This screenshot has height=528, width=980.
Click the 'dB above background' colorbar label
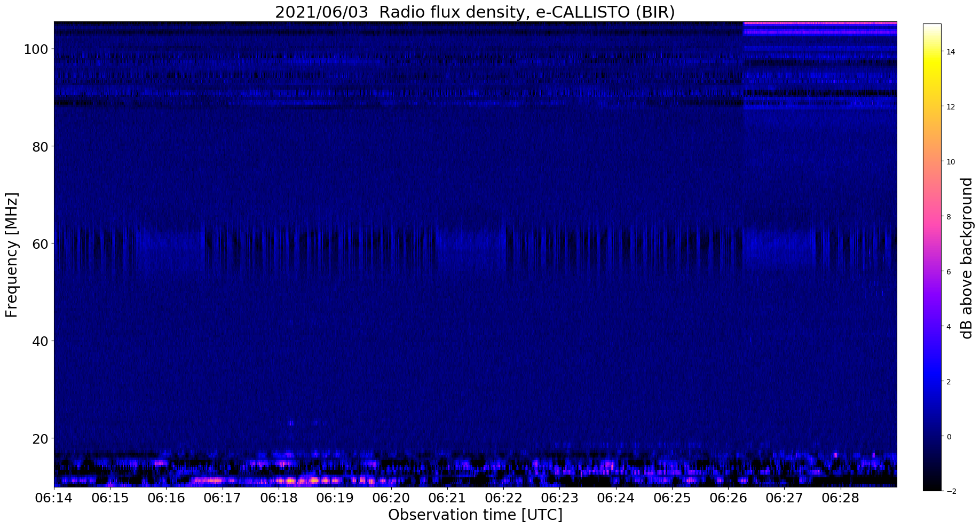tap(967, 258)
